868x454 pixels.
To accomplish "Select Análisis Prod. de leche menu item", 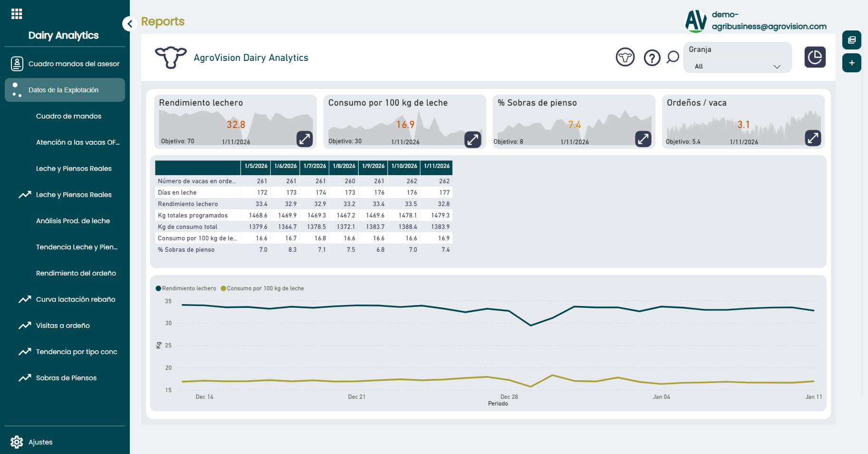I will tap(73, 221).
